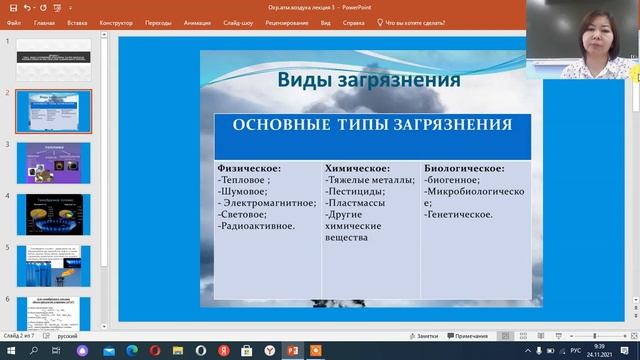The height and width of the screenshot is (360, 640).
Task: Open Windows taskbar search
Action: [34, 351]
